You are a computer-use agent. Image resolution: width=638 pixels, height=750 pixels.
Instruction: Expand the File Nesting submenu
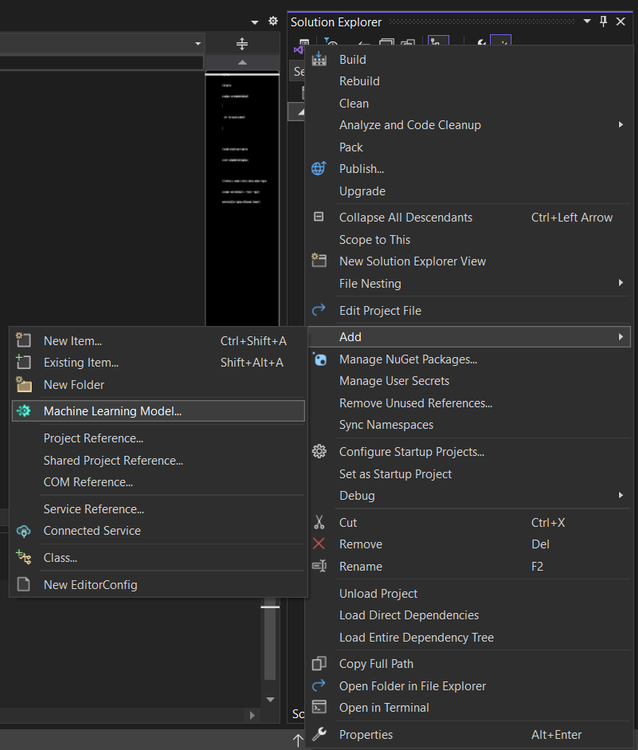coord(621,284)
